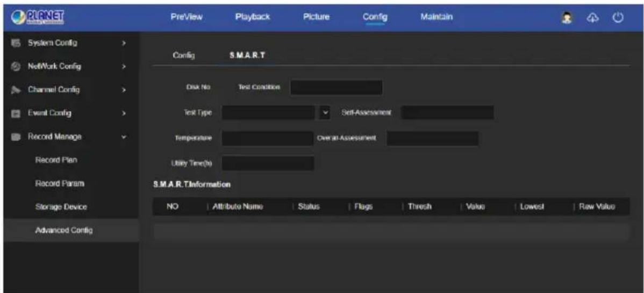Expand the System Config menu
644x293 pixels.
(125, 42)
